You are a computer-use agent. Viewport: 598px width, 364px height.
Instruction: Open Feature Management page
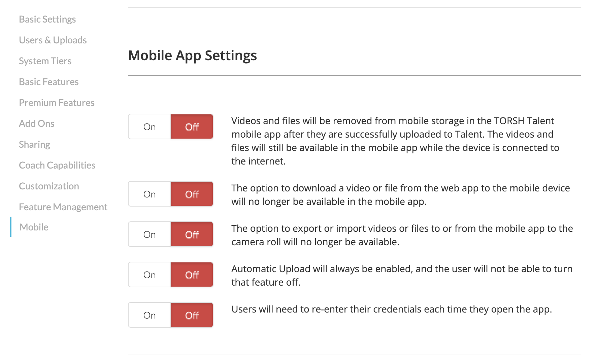point(63,207)
